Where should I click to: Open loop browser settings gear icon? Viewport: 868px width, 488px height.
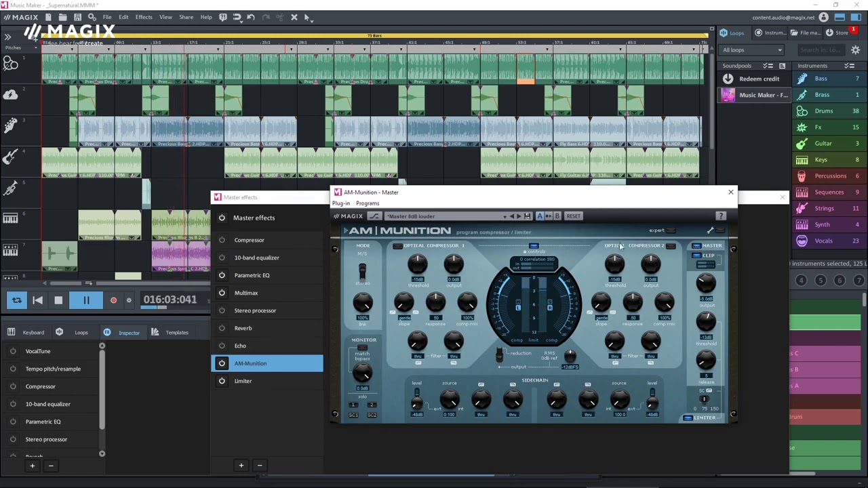tap(855, 49)
